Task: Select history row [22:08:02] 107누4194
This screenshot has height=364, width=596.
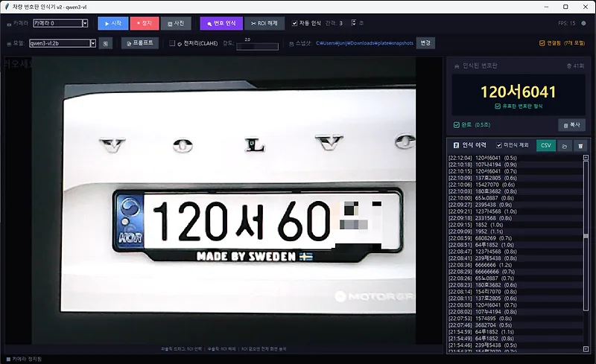Action: [x=515, y=312]
